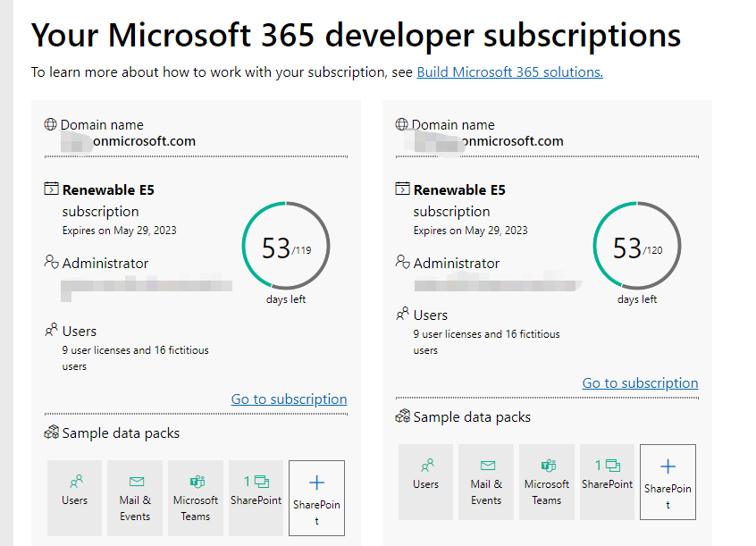Click Go to subscription in left card

point(289,399)
